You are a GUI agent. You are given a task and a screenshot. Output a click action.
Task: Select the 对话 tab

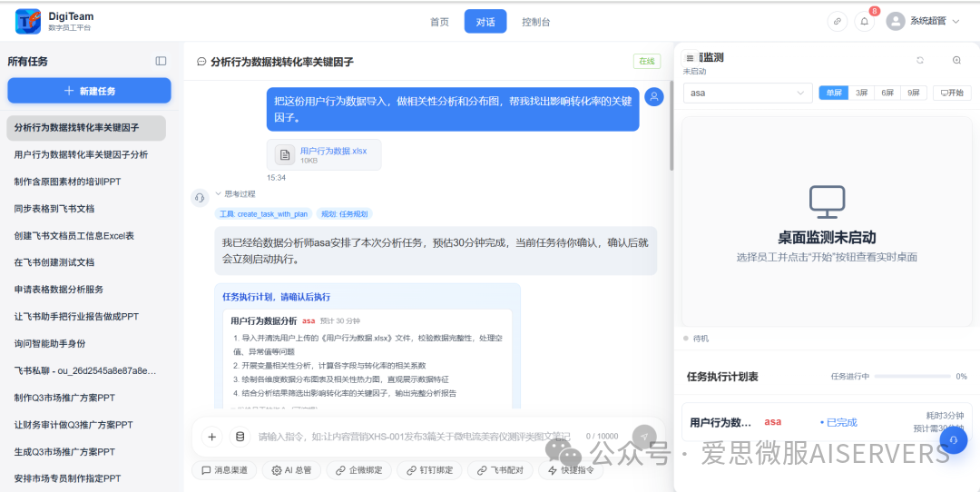pyautogui.click(x=485, y=22)
